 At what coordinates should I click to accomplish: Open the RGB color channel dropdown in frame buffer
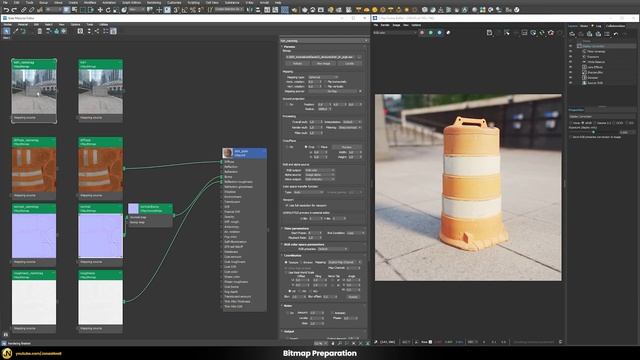[395, 33]
